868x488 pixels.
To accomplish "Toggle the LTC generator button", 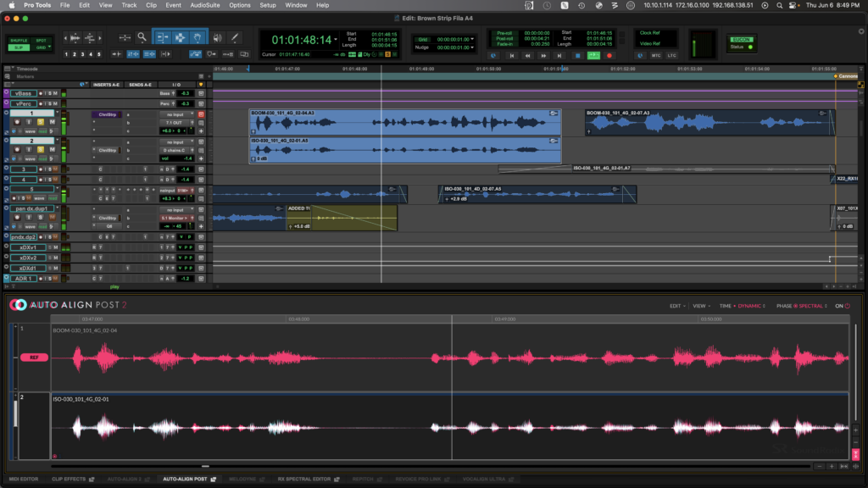I will point(671,55).
